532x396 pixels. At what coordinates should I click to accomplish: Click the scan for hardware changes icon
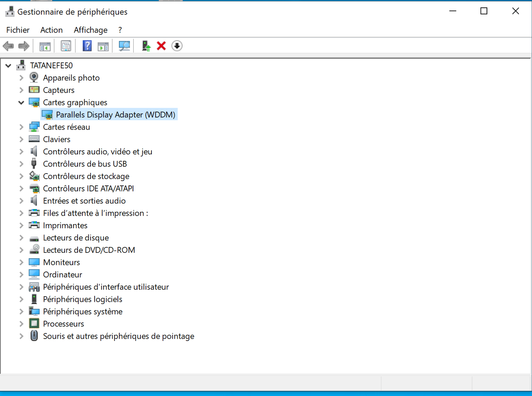tap(124, 46)
